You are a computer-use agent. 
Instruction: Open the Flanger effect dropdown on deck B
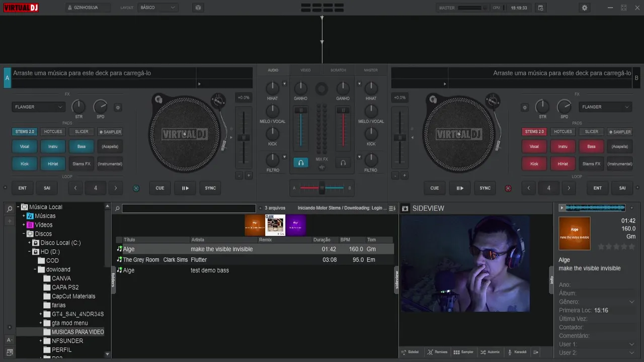click(x=605, y=107)
